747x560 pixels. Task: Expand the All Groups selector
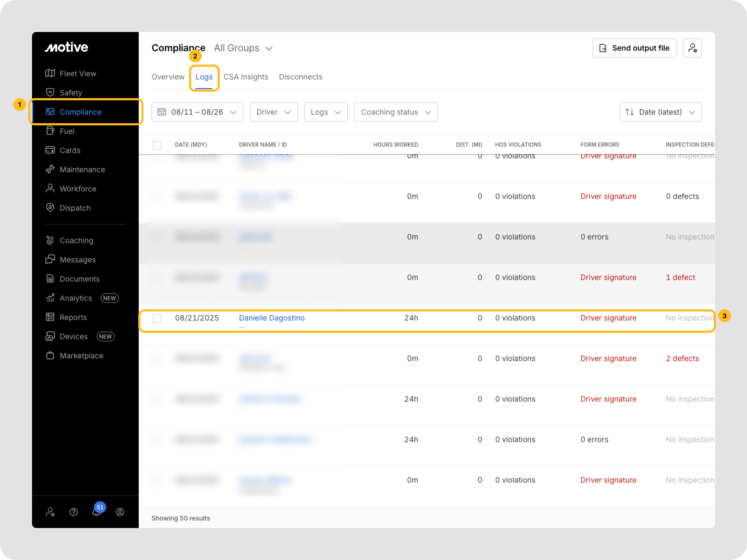pos(243,48)
